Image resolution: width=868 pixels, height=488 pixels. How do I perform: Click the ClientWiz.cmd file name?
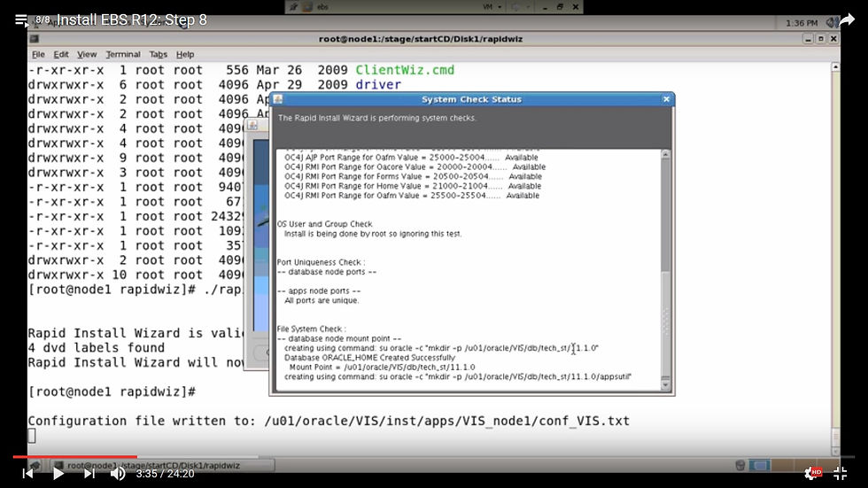[x=405, y=70]
